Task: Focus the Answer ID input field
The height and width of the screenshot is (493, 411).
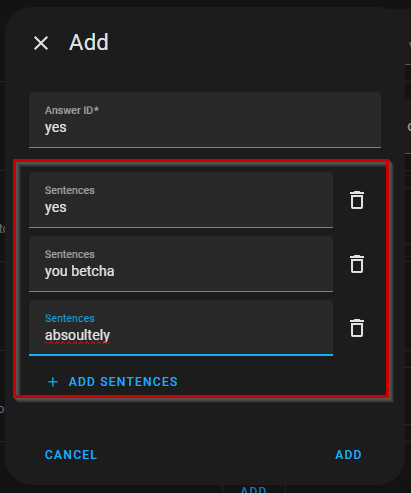Action: click(x=205, y=120)
